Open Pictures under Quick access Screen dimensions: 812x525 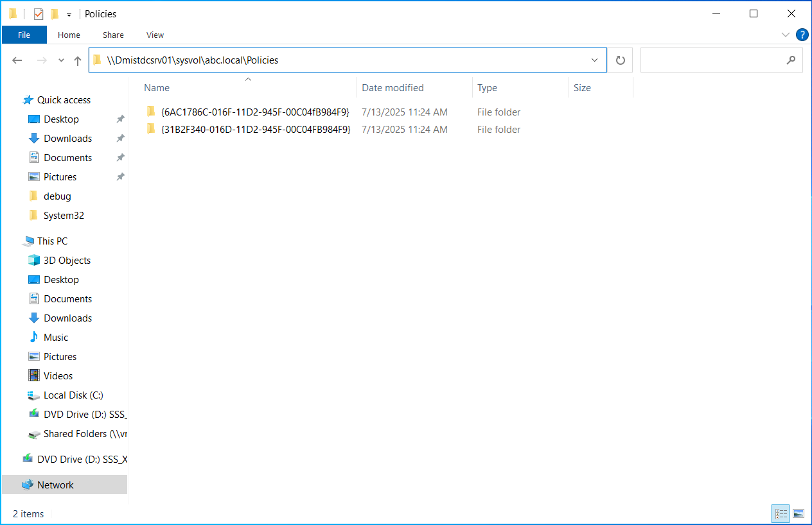point(60,177)
